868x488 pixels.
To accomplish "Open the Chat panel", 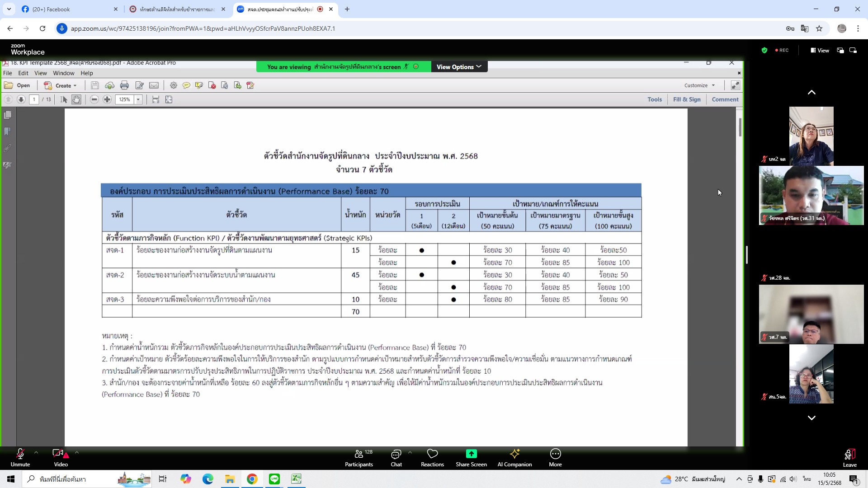I will [396, 458].
